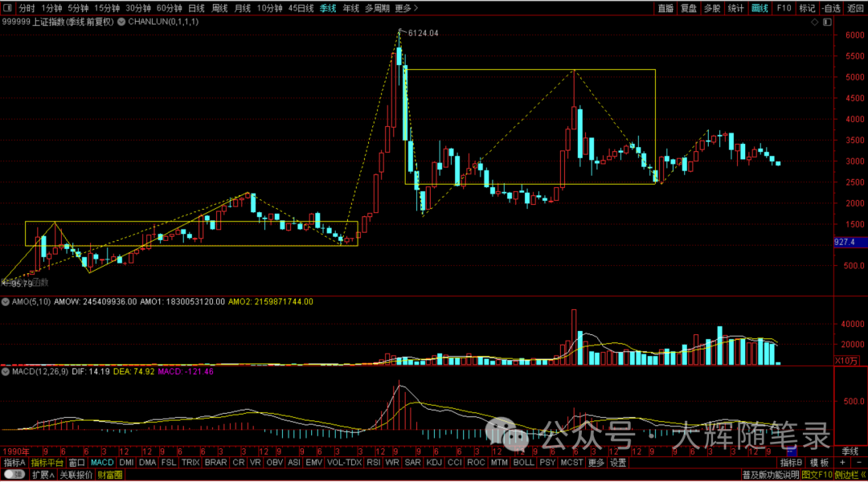Select the DMA indicator tab

pyautogui.click(x=147, y=463)
